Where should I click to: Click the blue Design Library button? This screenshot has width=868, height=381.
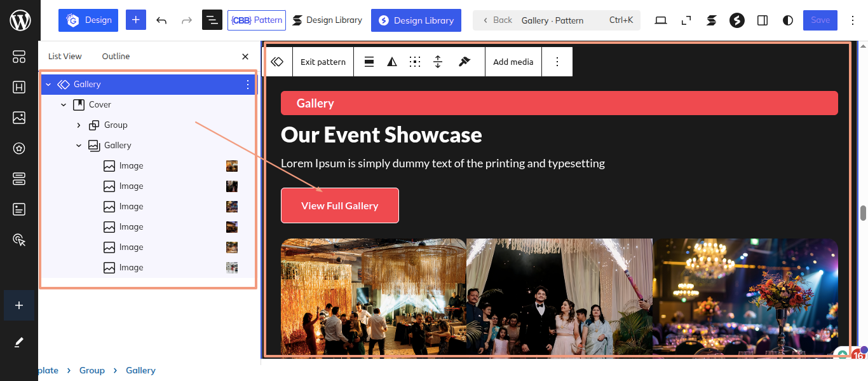(x=416, y=20)
